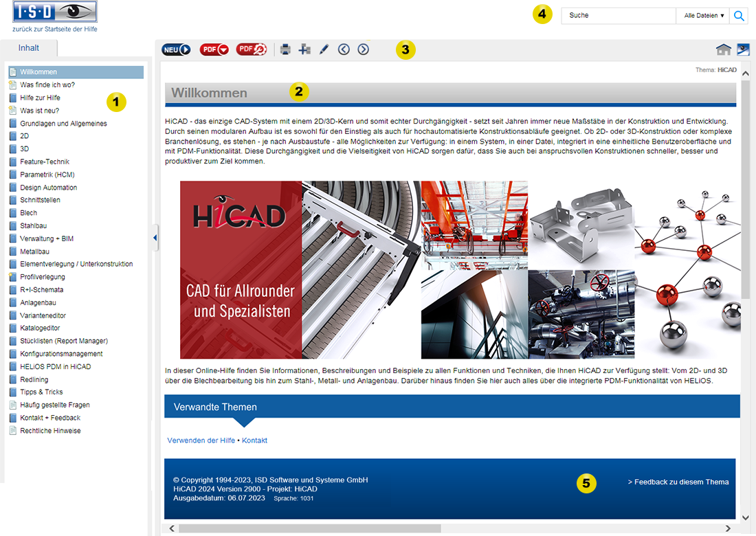Click the book icon next to Redlining
Screen dimensions: 756x536
pyautogui.click(x=13, y=380)
